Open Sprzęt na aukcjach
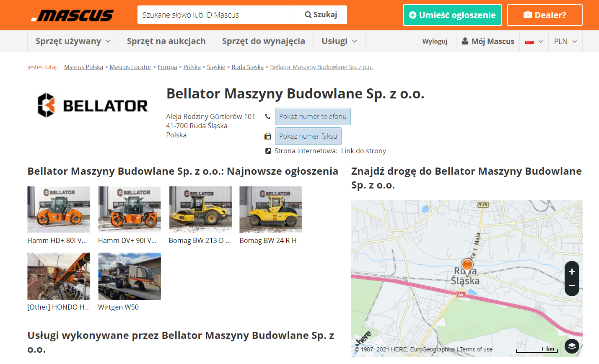Viewport: 599px width, 364px height. click(166, 41)
